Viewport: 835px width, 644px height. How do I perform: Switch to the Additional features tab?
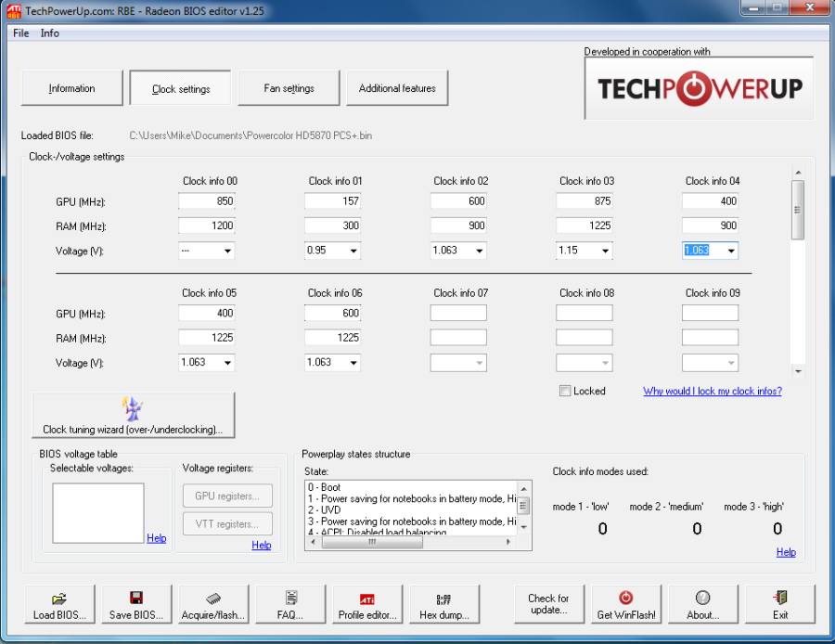coord(397,88)
